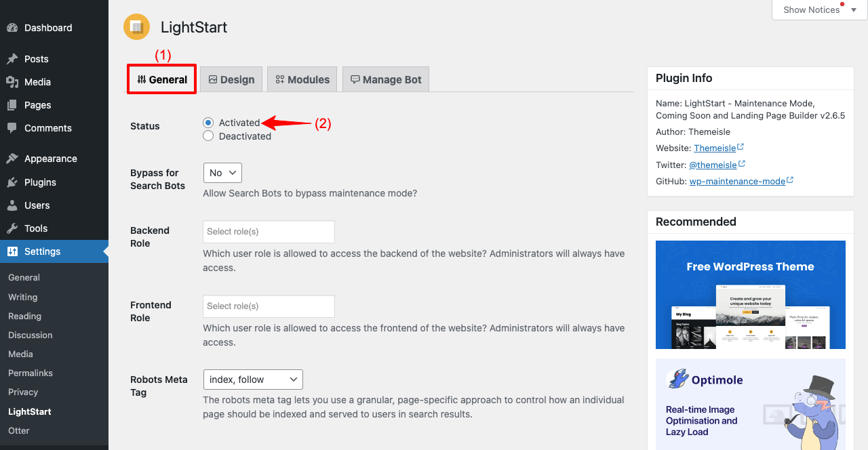Select the Activated status radio button
Viewport: 868px width, 450px height.
coord(208,123)
